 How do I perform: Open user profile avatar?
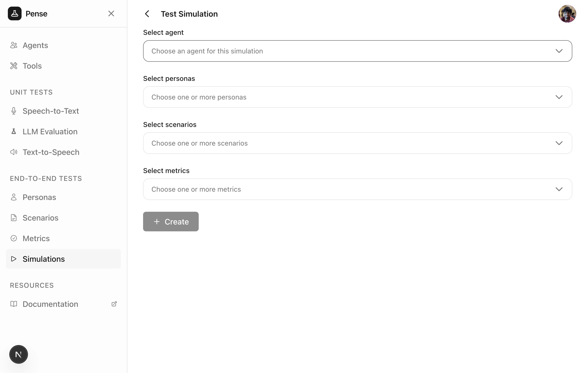(567, 14)
